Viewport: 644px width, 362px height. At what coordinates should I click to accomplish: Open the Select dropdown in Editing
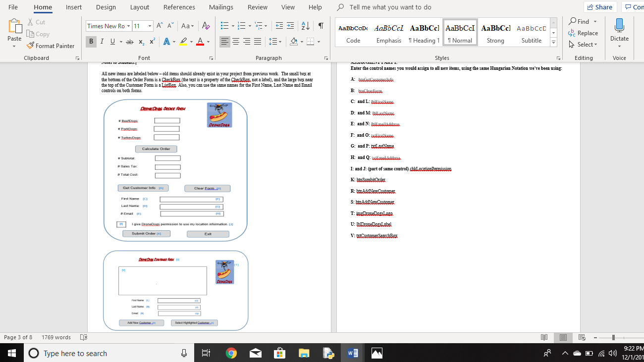point(584,45)
